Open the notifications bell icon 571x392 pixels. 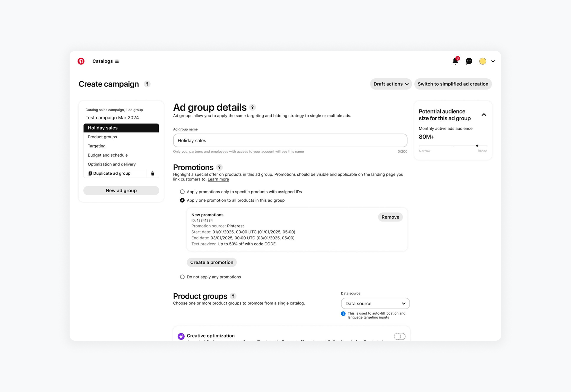[455, 61]
